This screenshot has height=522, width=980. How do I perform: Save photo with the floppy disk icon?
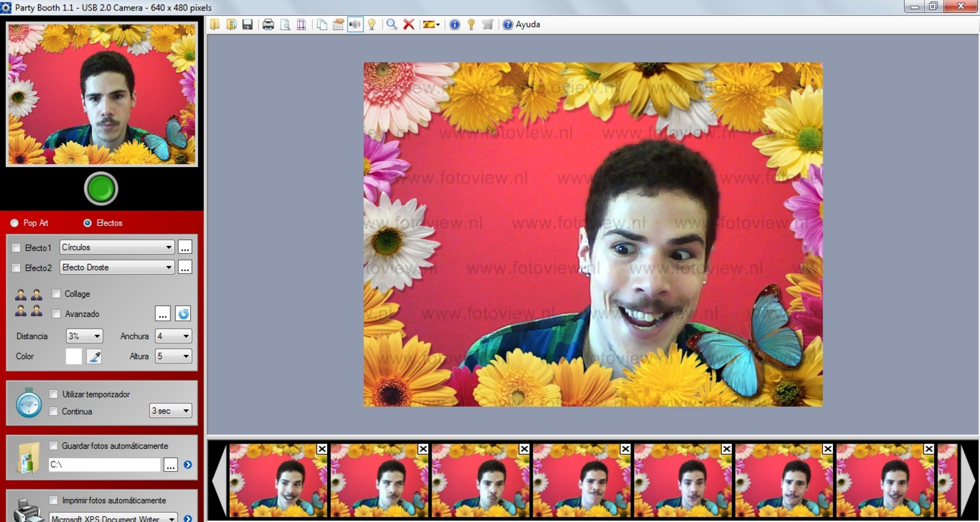[247, 25]
